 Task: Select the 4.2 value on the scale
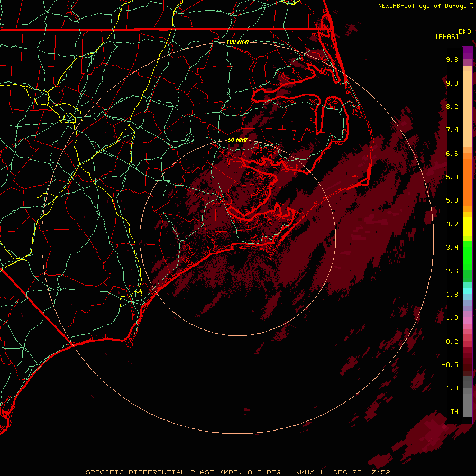(452, 224)
